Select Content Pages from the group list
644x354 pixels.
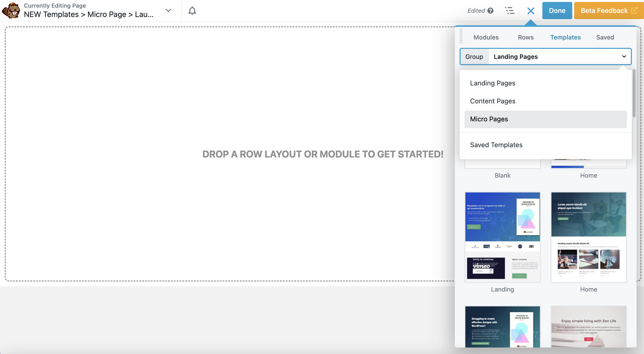click(492, 101)
